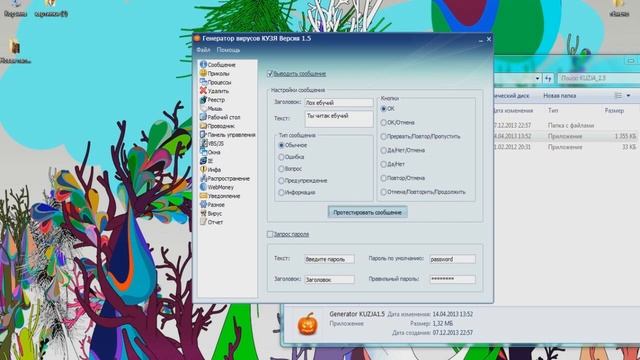Sort by the Размер column header
This screenshot has height=360, width=640.
(x=614, y=110)
